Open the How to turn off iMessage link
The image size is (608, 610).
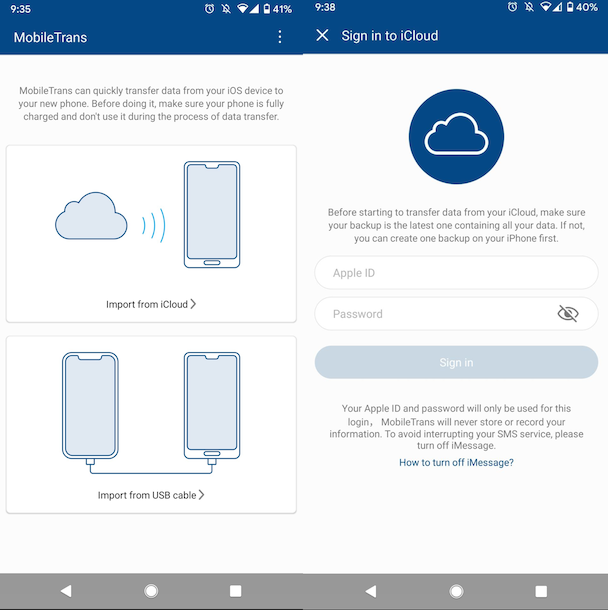click(x=456, y=463)
